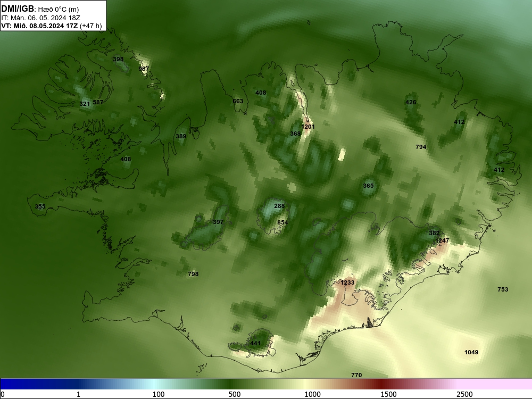Click the 1049 value label
Viewport: 532px width, 399px height.
point(471,352)
